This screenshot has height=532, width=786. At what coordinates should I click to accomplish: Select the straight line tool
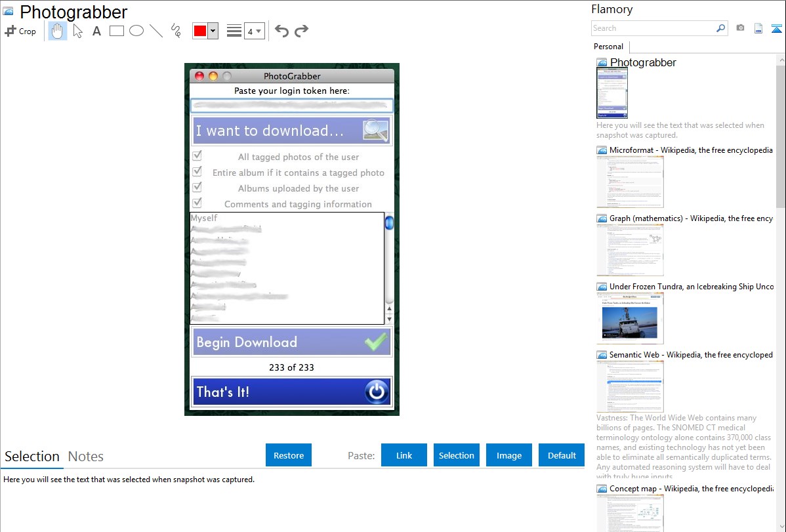156,31
